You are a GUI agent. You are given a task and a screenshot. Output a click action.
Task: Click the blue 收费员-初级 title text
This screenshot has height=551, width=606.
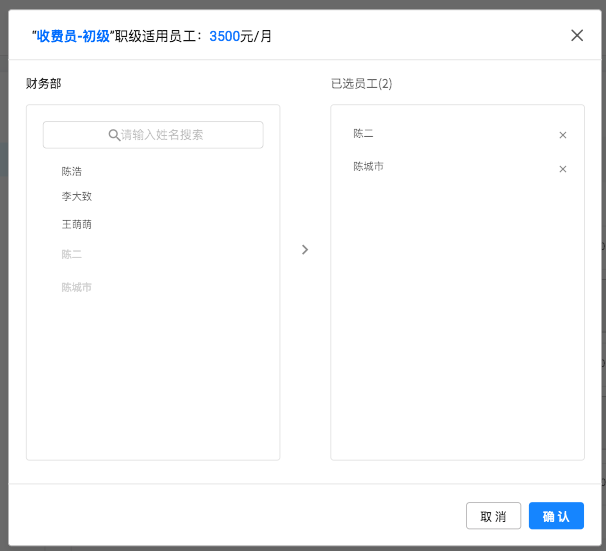73,36
